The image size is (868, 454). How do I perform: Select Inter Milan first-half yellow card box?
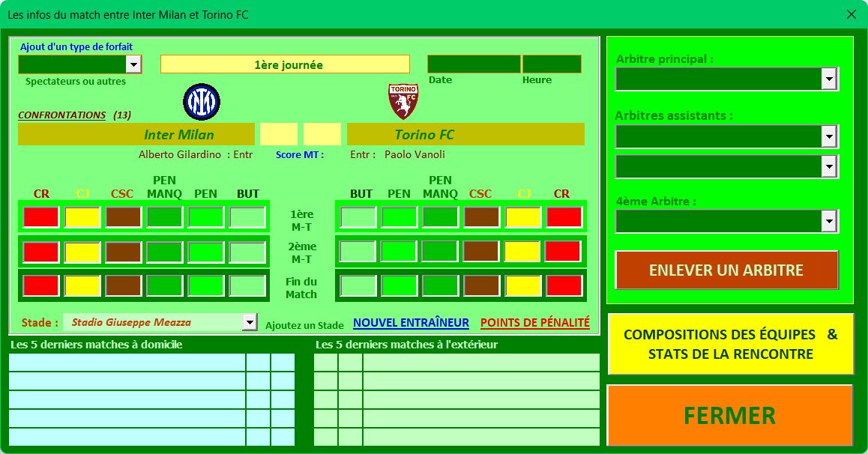point(82,217)
